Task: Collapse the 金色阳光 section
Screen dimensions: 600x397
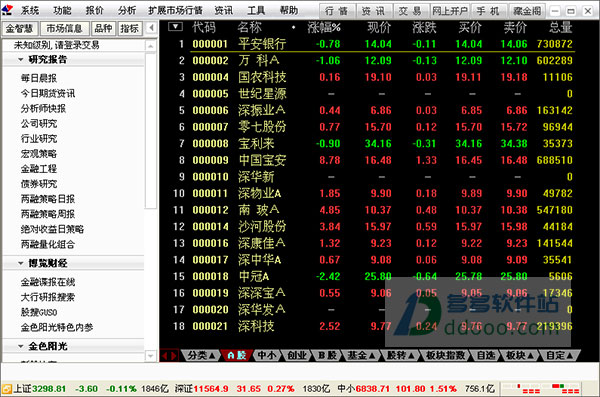Action: [21, 346]
